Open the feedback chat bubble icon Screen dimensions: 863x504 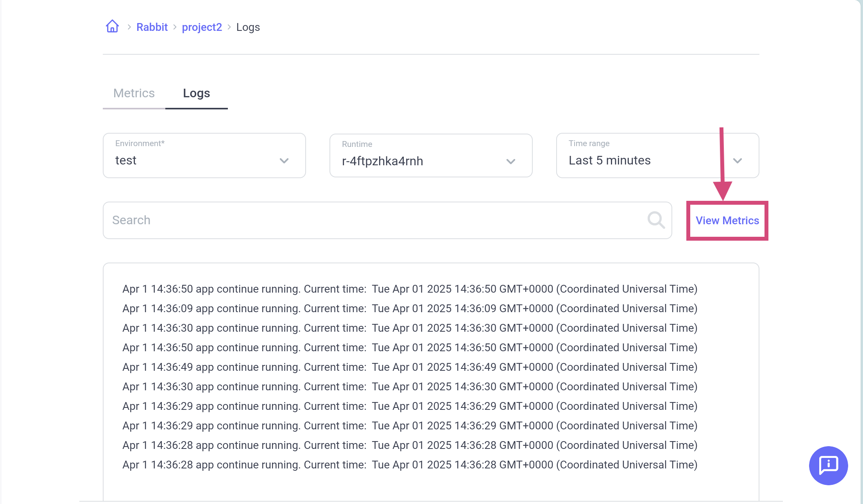point(828,465)
